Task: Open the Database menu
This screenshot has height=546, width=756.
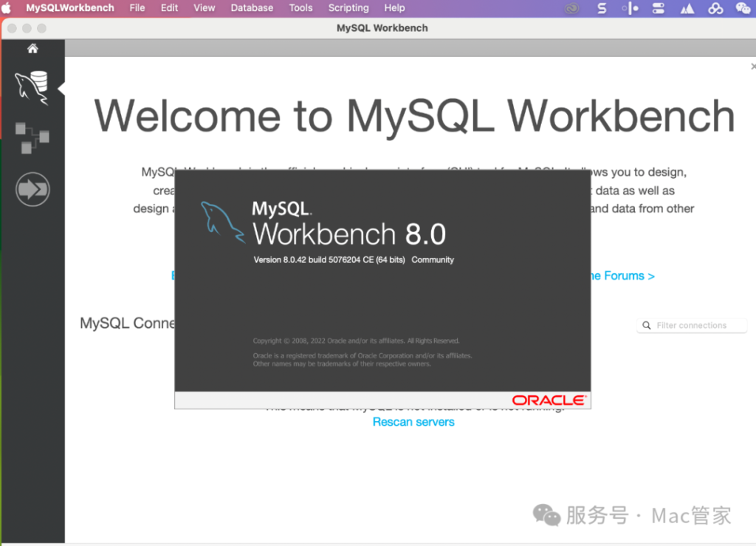Action: [252, 8]
